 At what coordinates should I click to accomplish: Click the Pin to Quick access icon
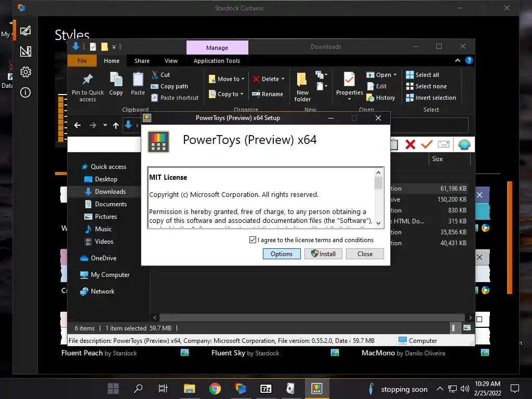(x=87, y=79)
